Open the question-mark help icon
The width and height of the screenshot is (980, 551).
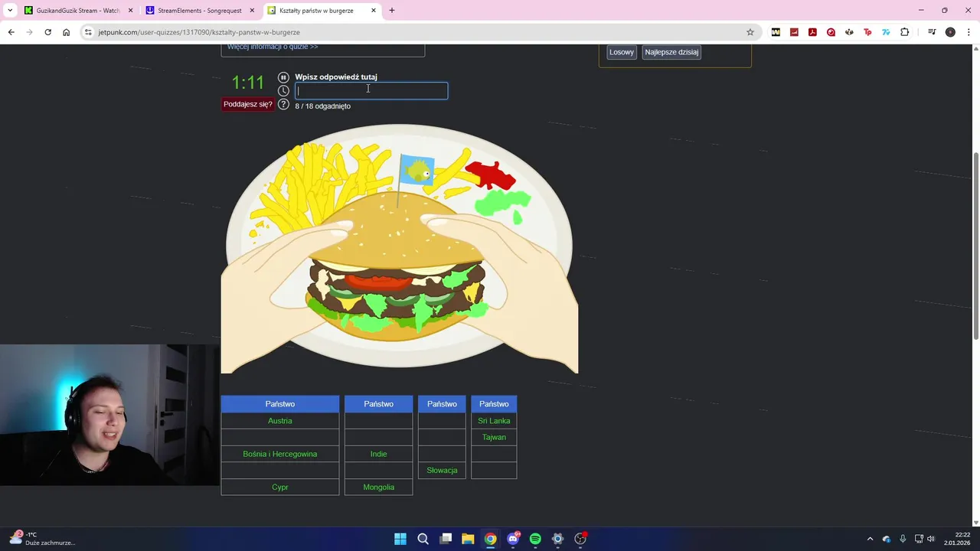click(283, 104)
